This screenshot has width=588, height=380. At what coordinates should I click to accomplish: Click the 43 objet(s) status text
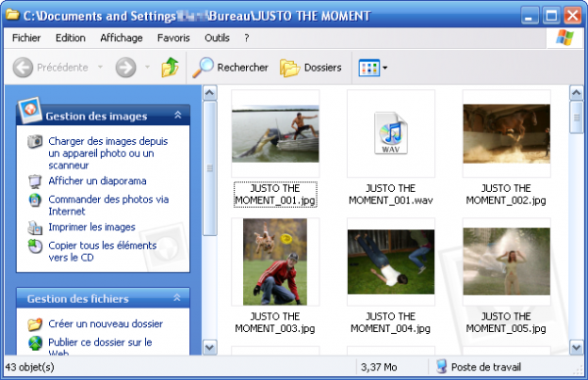coord(29,367)
